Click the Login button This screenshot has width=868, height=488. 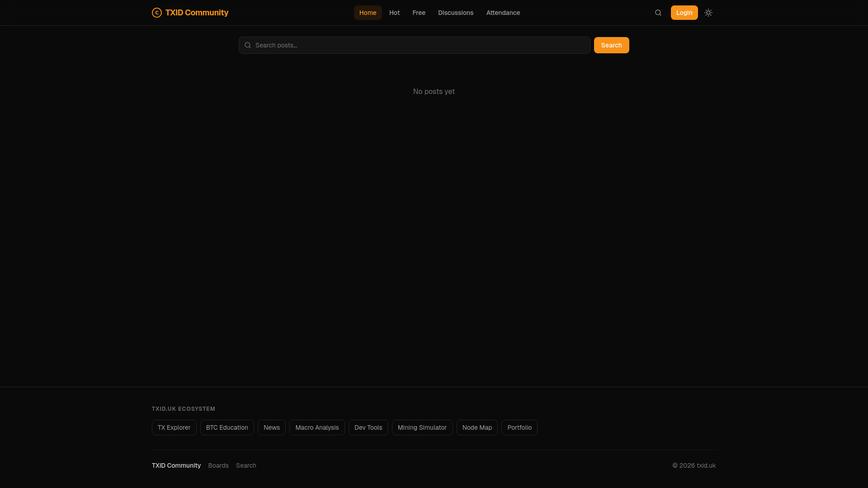point(684,13)
